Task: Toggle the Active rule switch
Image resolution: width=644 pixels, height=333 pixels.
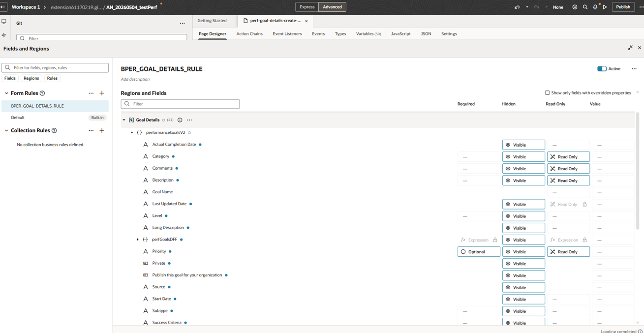Action: click(602, 69)
